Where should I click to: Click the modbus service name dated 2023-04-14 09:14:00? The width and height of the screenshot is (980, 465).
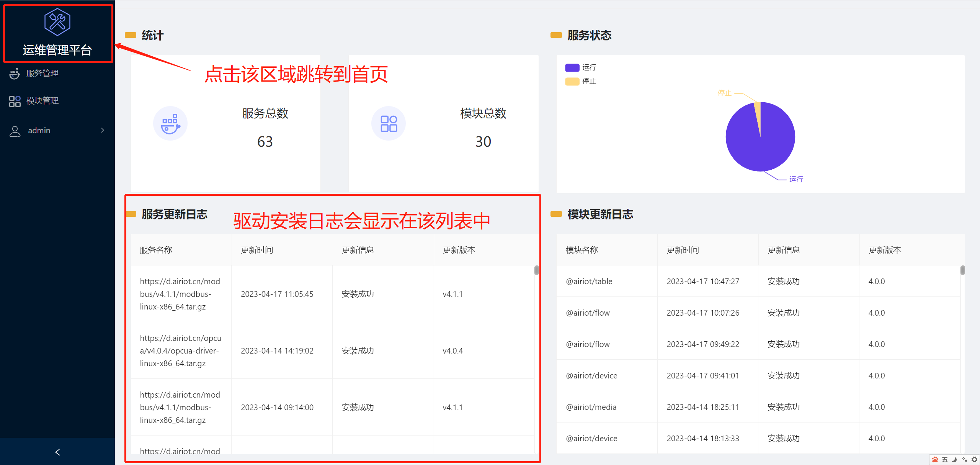click(180, 407)
